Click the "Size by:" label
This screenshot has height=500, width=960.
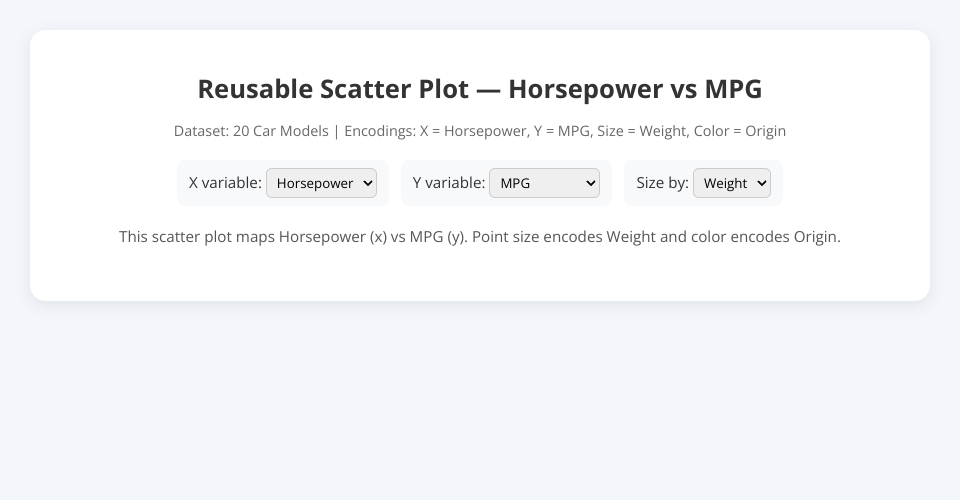click(662, 183)
